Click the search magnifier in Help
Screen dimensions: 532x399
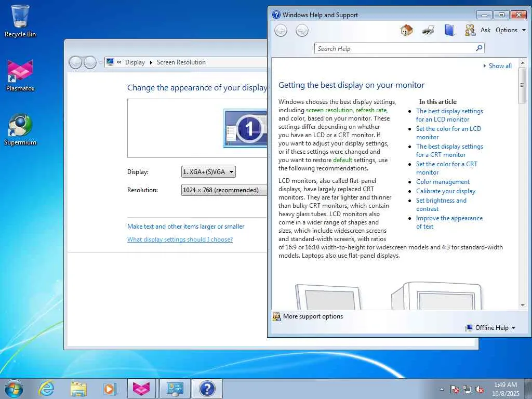point(479,48)
